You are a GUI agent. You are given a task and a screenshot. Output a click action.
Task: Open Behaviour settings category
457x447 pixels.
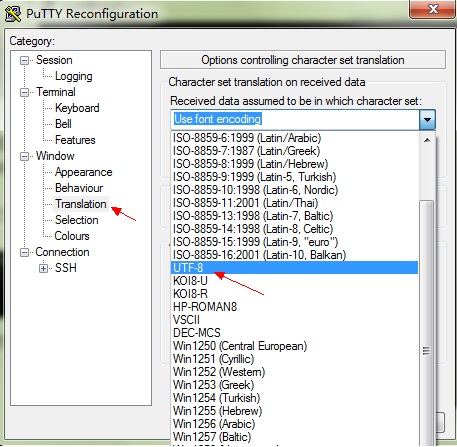pyautogui.click(x=79, y=188)
